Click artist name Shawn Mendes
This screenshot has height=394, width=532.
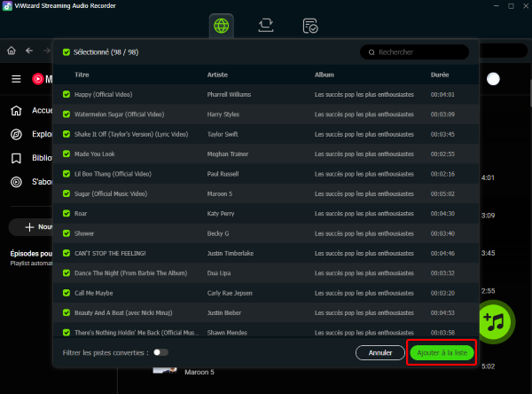pos(227,333)
